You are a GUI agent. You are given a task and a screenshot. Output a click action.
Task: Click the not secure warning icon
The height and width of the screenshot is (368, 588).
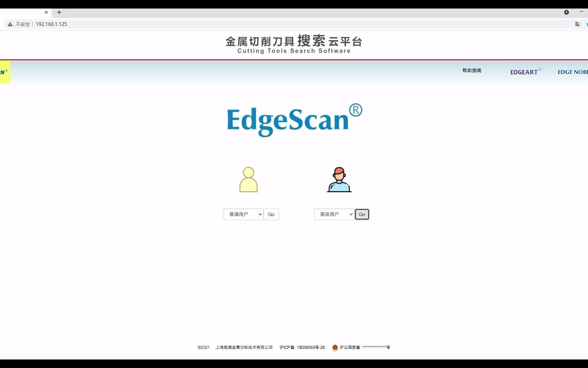(x=10, y=24)
